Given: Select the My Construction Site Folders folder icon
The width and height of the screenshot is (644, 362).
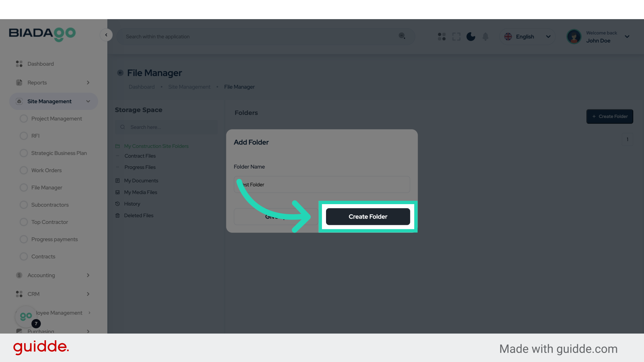Looking at the screenshot, I should [117, 146].
